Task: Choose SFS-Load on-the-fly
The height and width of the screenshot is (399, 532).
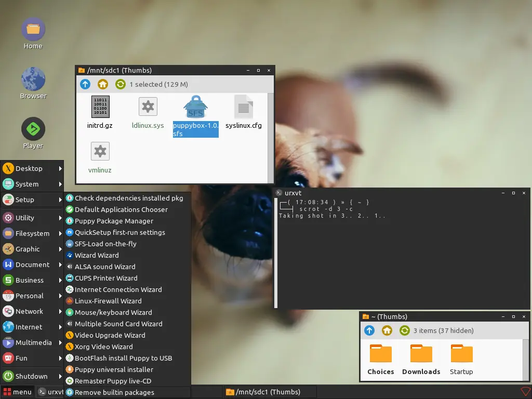Action: (x=128, y=244)
